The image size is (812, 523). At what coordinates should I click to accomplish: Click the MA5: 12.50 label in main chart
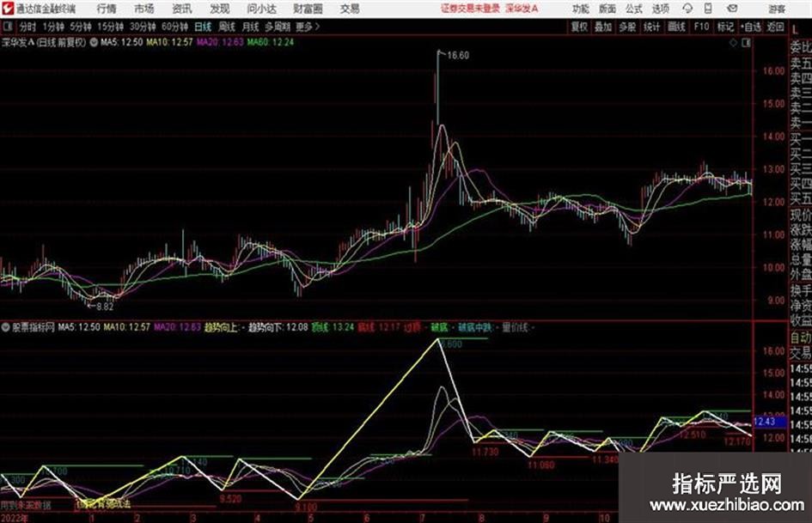point(122,42)
